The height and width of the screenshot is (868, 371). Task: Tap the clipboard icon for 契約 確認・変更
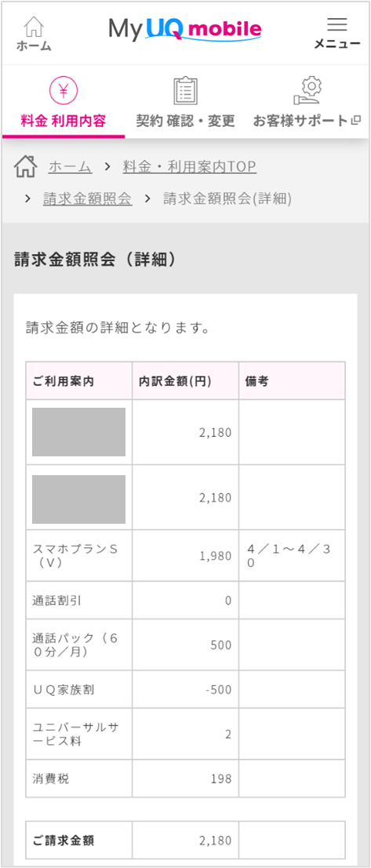(x=185, y=91)
